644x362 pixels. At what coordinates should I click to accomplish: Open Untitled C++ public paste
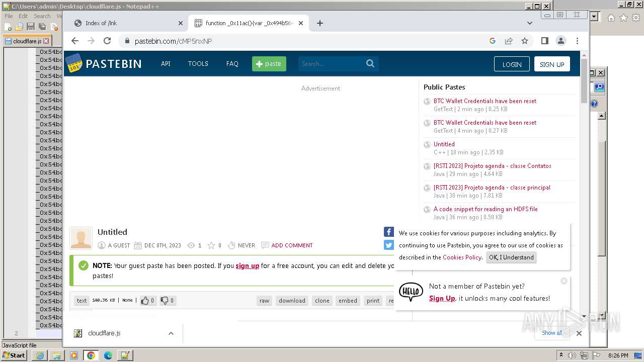pos(444,144)
